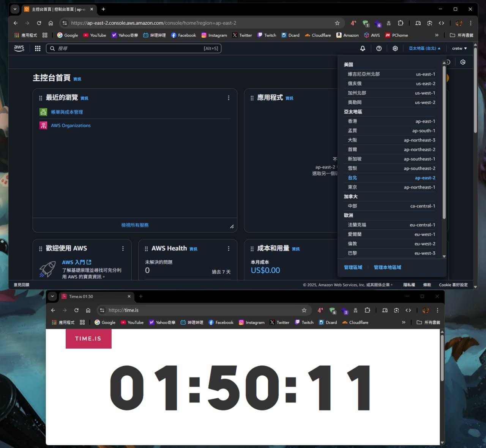The image size is (486, 448).
Task: Select ap-southeast-1 Singapore region
Action: tap(391, 159)
